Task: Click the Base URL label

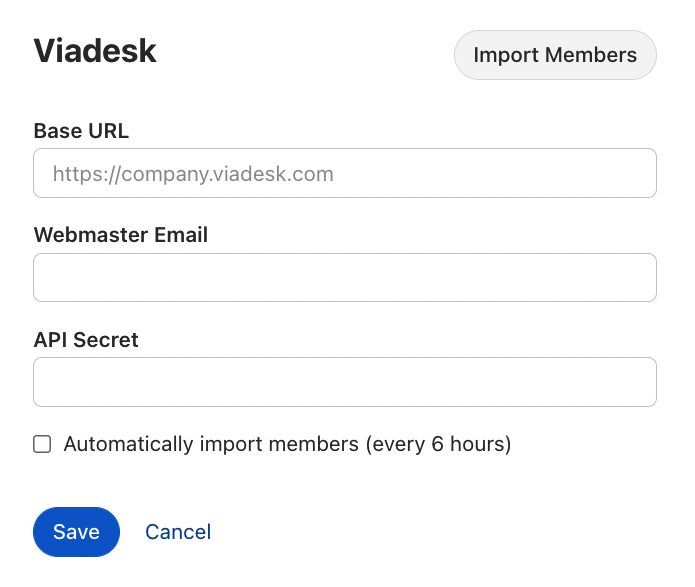Action: 81,131
